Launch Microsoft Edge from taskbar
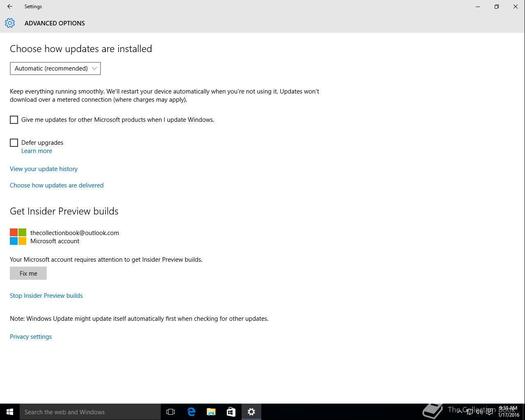This screenshot has width=525, height=420. pyautogui.click(x=191, y=412)
